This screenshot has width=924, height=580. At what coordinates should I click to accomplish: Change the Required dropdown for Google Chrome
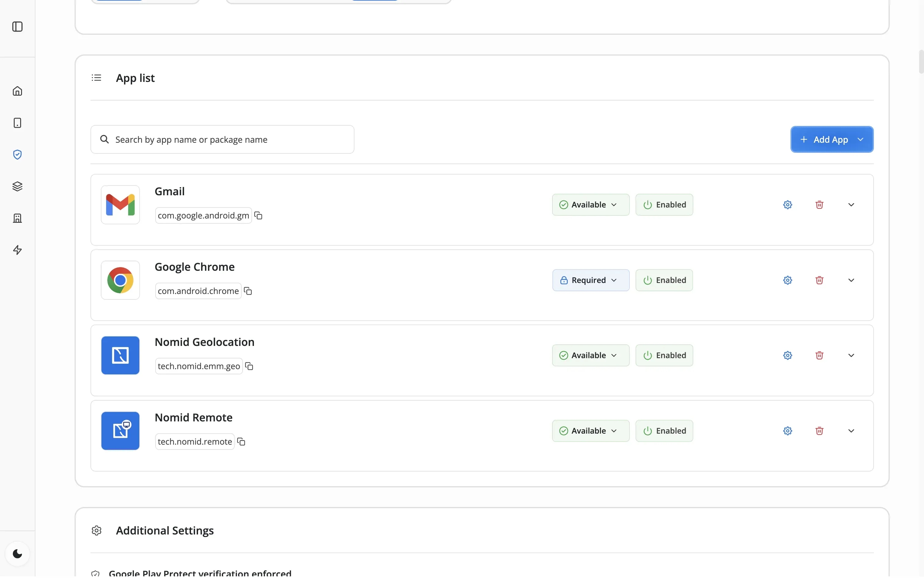(x=590, y=280)
